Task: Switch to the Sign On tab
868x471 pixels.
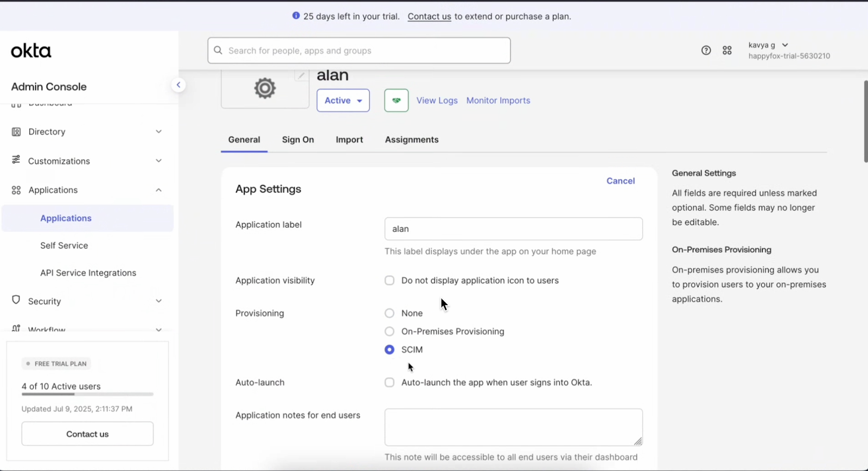Action: (298, 139)
